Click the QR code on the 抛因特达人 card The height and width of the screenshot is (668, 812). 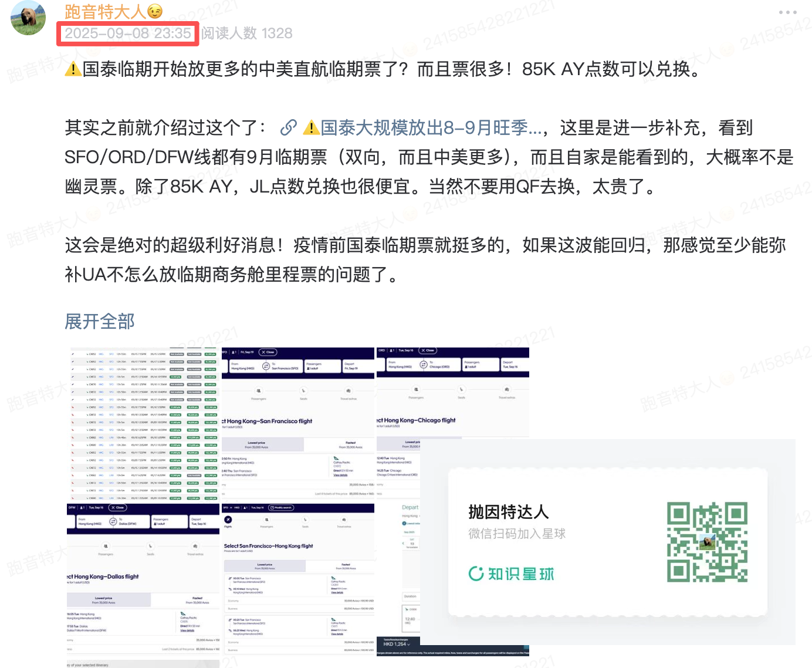tap(707, 542)
